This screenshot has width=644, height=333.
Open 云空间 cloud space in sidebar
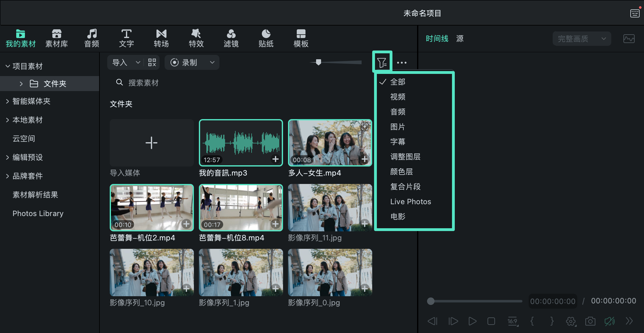click(24, 138)
